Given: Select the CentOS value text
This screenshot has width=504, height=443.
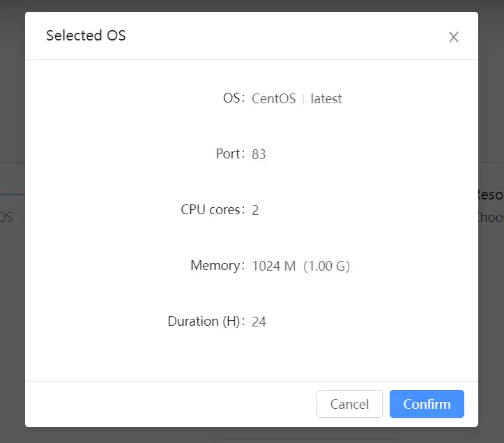Looking at the screenshot, I should [273, 98].
